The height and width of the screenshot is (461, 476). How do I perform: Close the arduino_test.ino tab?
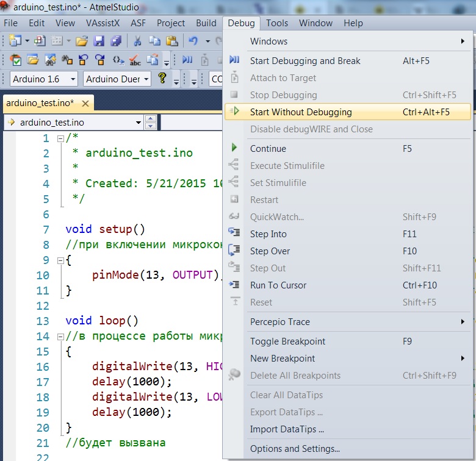tap(85, 103)
